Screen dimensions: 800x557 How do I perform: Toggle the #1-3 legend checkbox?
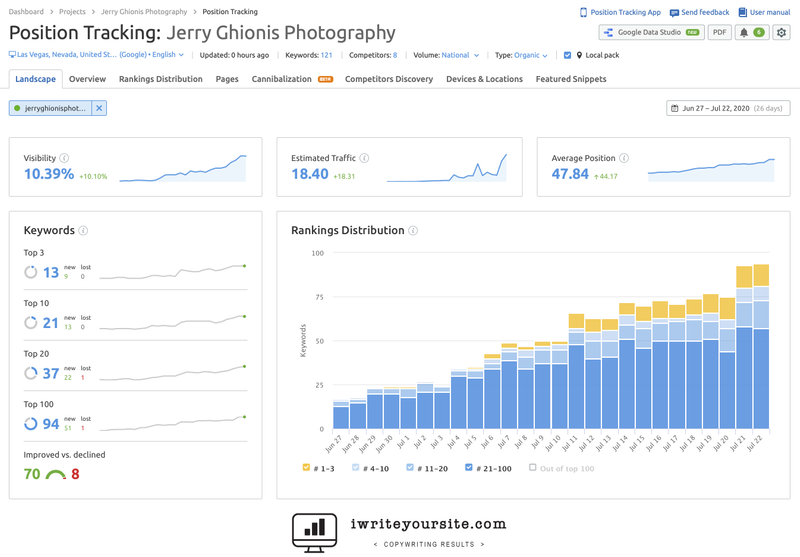point(306,467)
